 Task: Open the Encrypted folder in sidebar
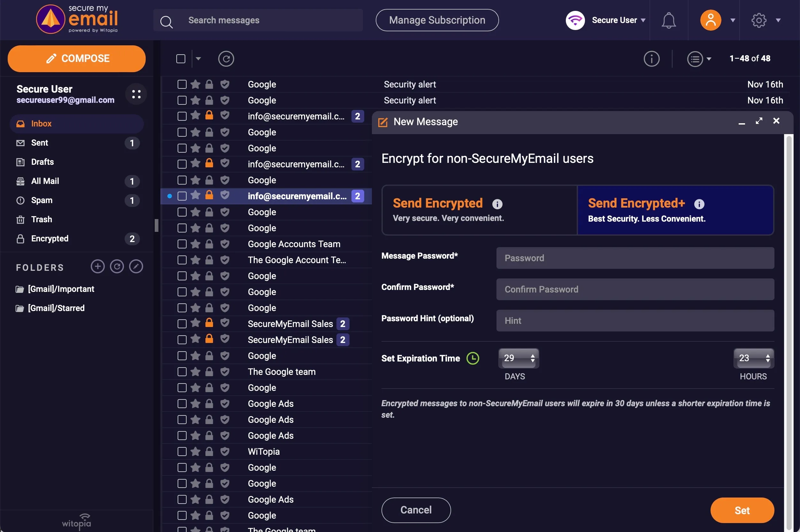pyautogui.click(x=50, y=238)
